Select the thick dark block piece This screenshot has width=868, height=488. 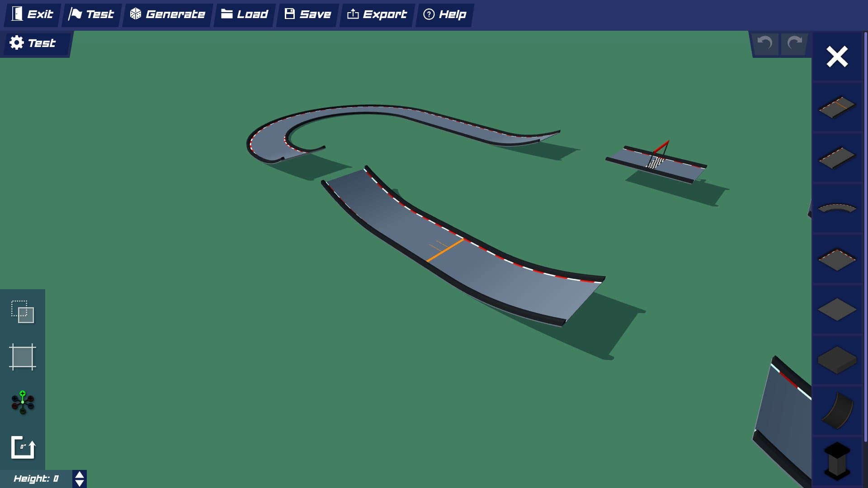click(837, 360)
